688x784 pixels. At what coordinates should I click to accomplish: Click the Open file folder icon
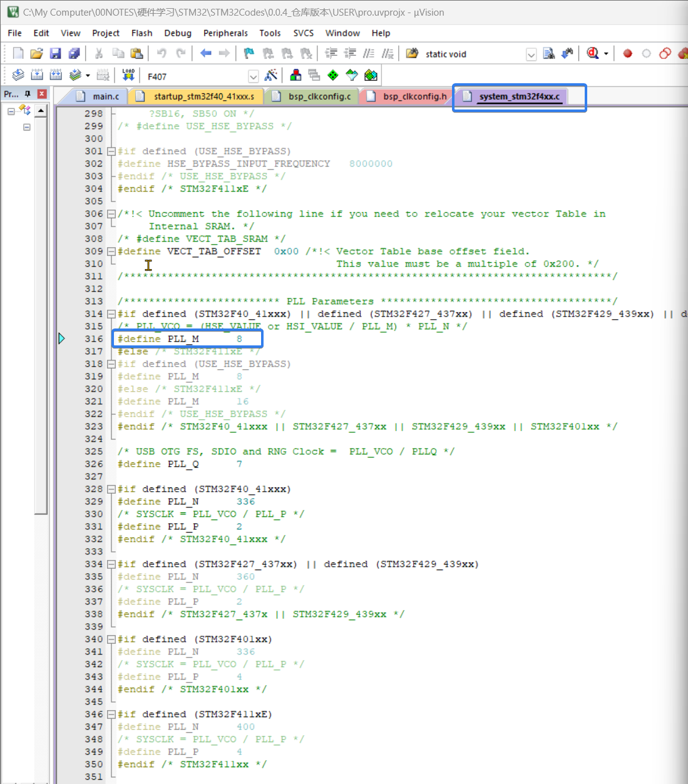37,54
